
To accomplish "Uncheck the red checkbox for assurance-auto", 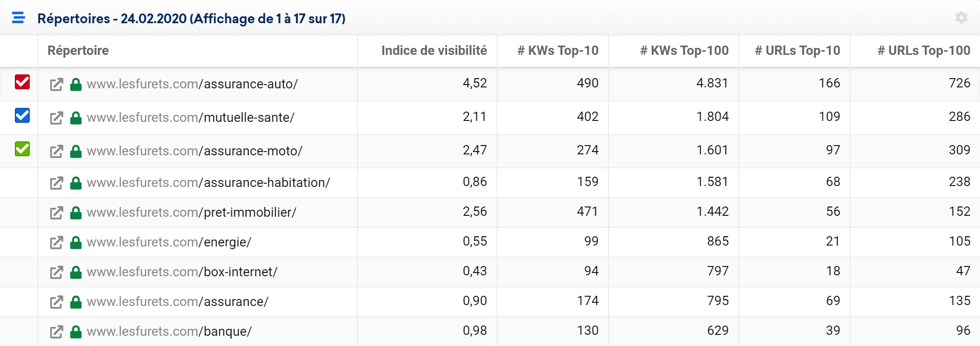I will coord(22,82).
